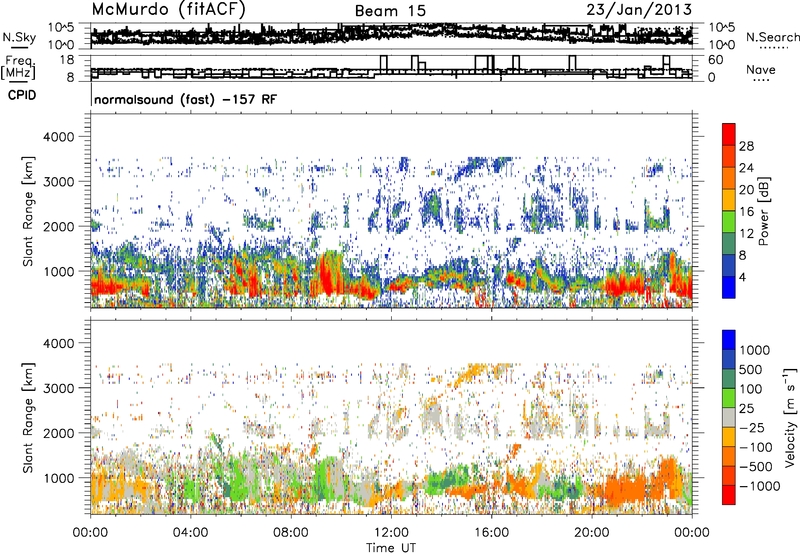Click the 'McMurdo (fitACF)' title text
The width and height of the screenshot is (800, 554).
[168, 10]
